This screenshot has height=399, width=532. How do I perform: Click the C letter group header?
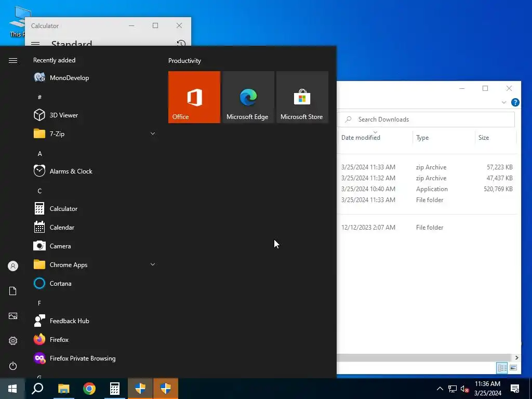[39, 191]
